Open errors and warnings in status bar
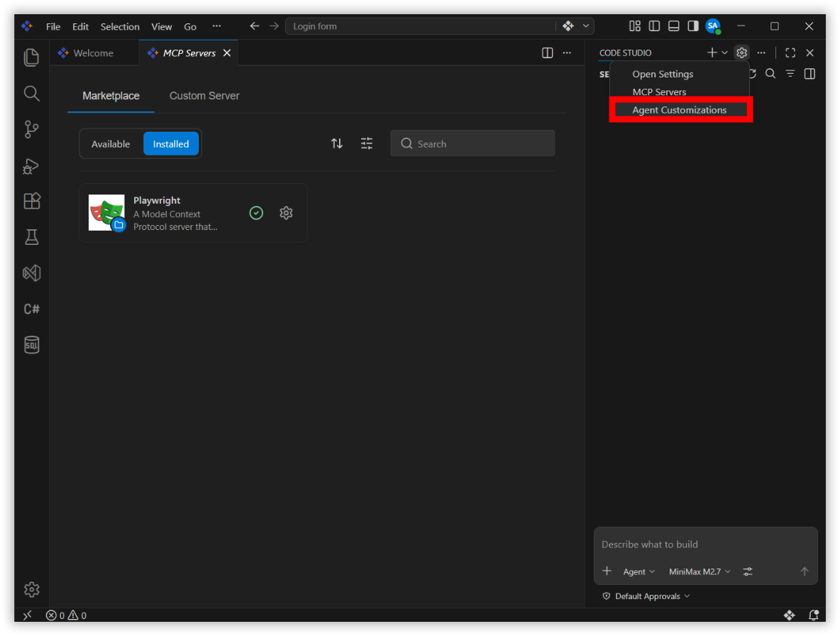Viewport: 840px width, 636px height. [66, 615]
